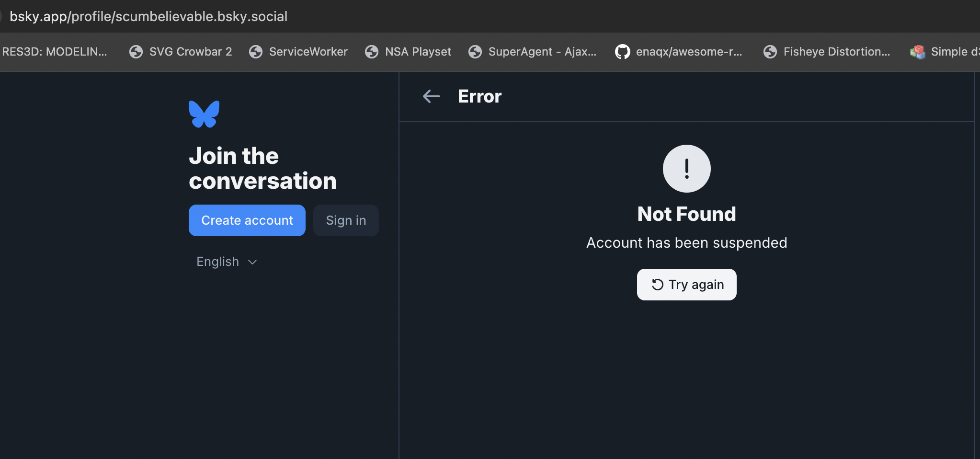Image resolution: width=980 pixels, height=459 pixels.
Task: Open the enaqx/awesome-r GitHub bookmark
Action: coord(679,52)
